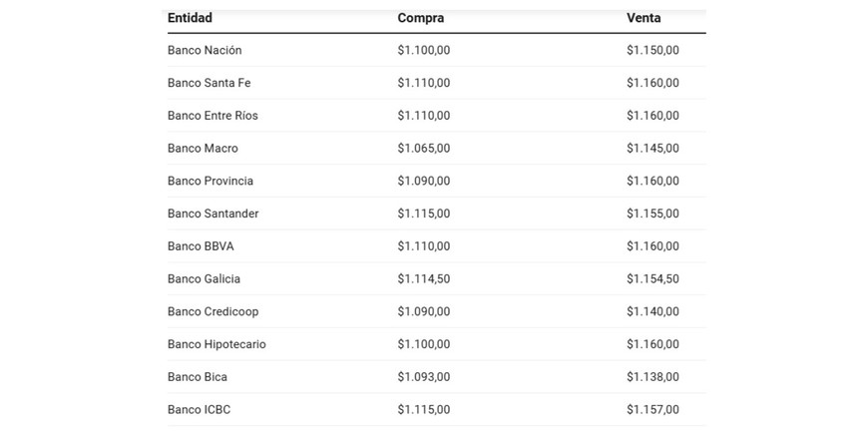Select the Banco Santander entry
This screenshot has width=868, height=437.
[213, 214]
